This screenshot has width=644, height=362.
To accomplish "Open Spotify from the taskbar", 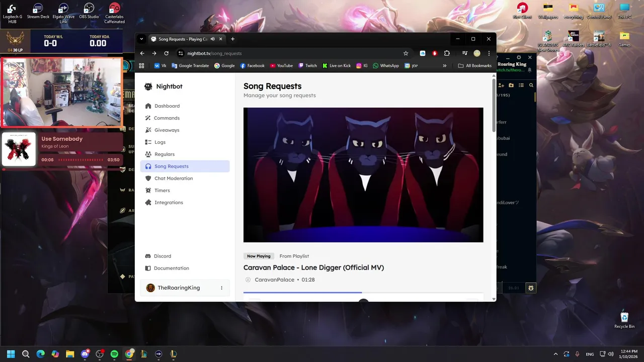I will click(114, 354).
